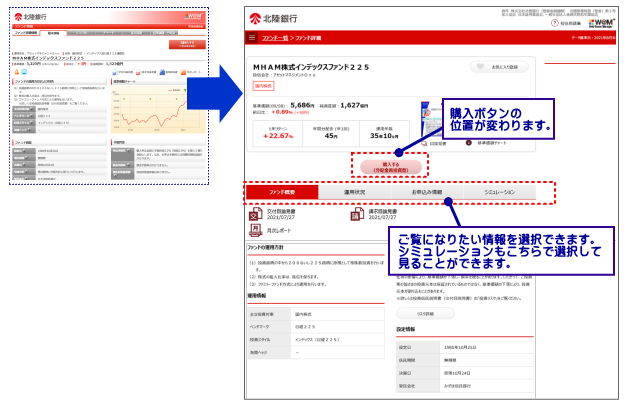
Task: Click the orange bell icon in old page
Action: click(x=17, y=72)
